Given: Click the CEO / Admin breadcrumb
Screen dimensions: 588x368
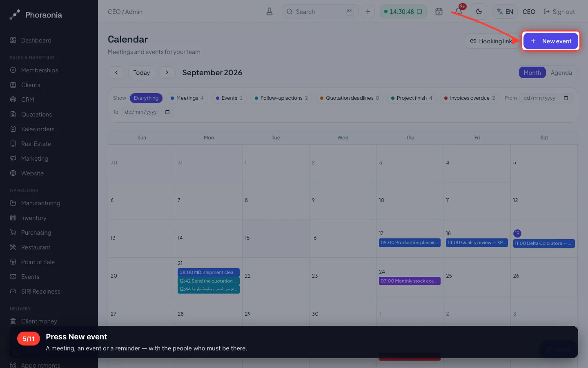Looking at the screenshot, I should pos(125,11).
